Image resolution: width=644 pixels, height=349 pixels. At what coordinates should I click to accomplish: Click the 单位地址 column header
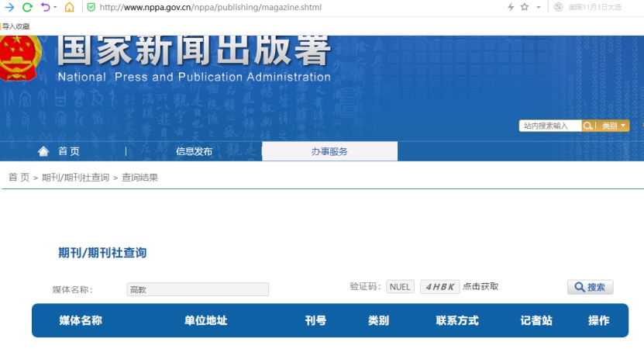coord(205,320)
